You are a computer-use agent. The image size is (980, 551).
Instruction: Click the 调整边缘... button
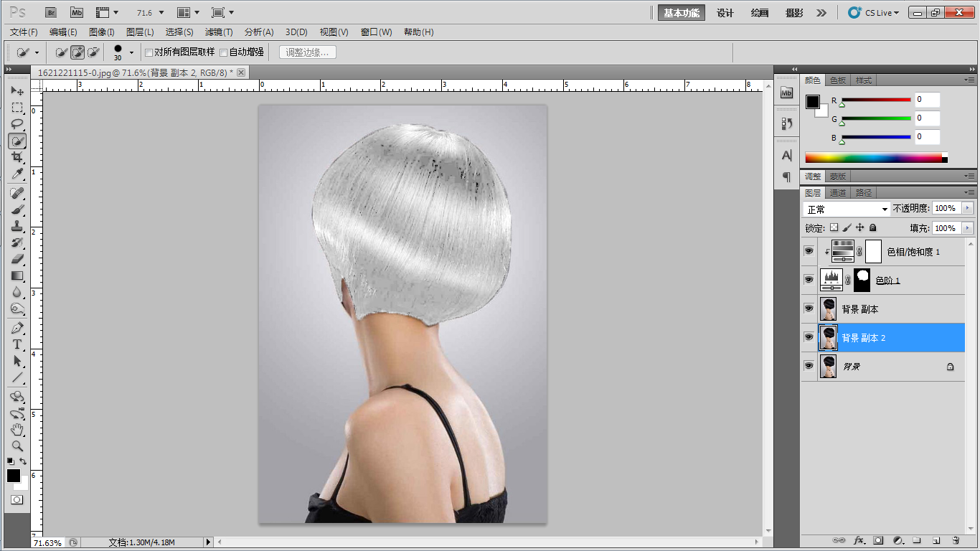click(x=307, y=52)
